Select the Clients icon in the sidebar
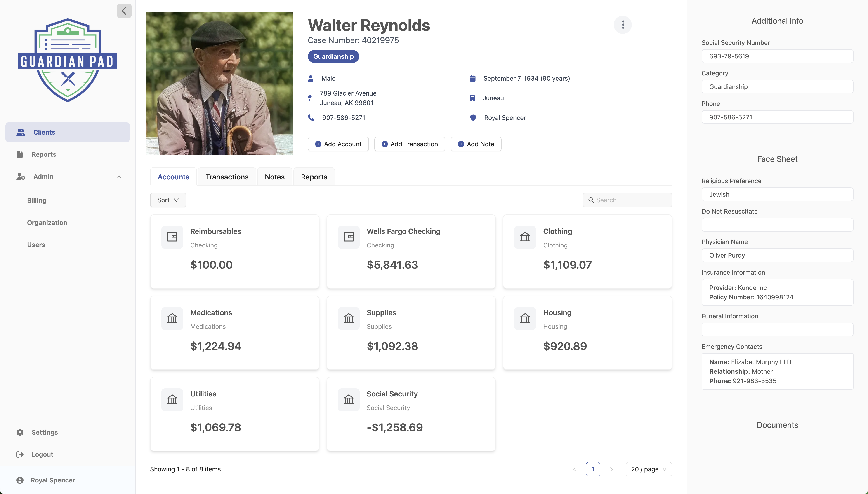Screen dimensions: 868x494 pos(20,132)
